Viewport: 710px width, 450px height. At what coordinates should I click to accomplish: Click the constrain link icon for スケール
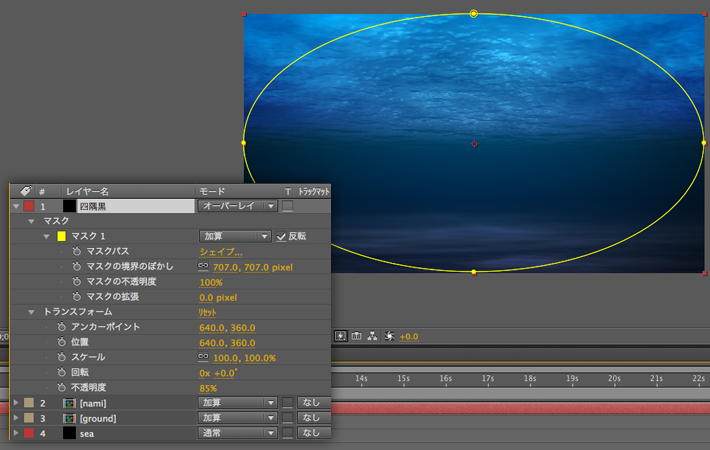[x=204, y=357]
